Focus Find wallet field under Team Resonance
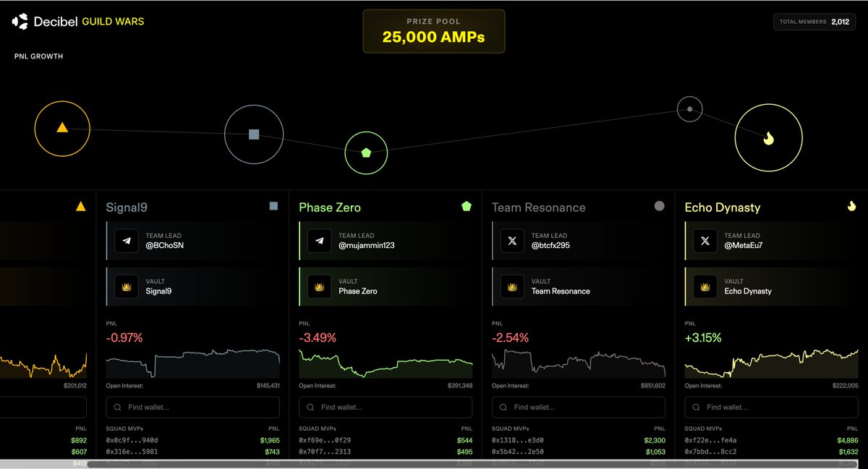The image size is (868, 469). pos(579,408)
